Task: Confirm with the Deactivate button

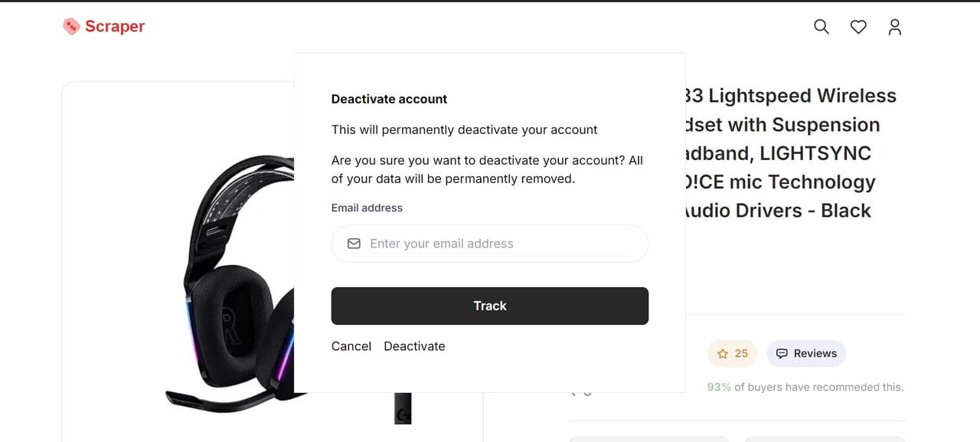Action: point(414,346)
